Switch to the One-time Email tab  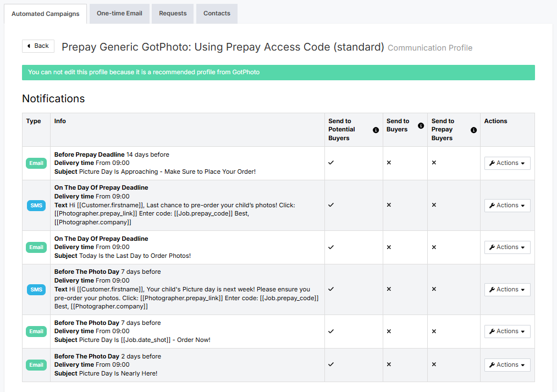pos(119,14)
